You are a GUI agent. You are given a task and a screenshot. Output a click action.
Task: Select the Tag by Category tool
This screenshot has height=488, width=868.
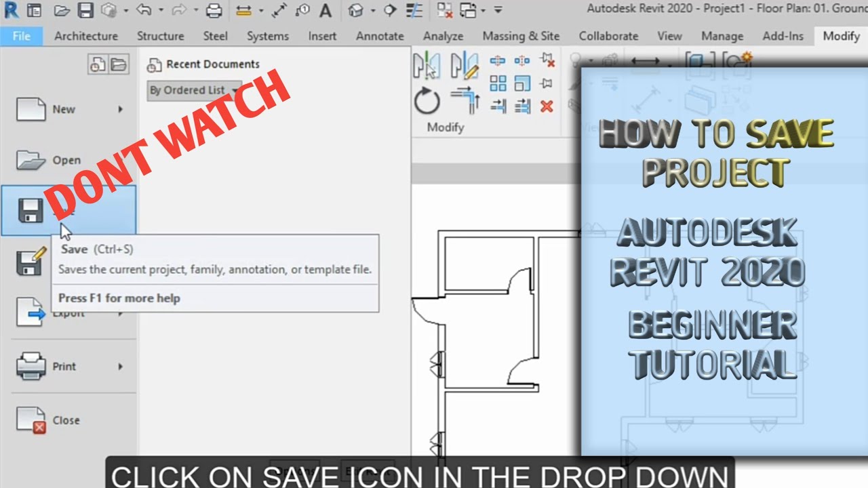coord(302,10)
